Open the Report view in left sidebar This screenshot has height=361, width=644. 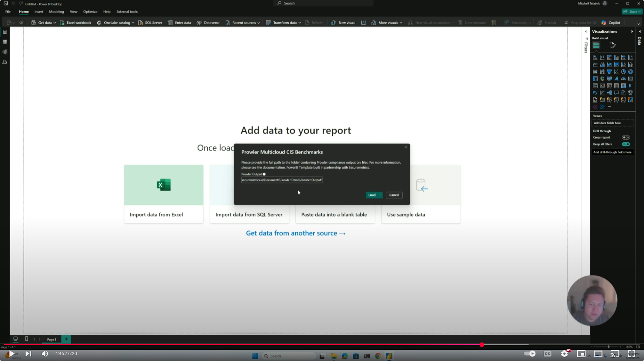click(x=5, y=32)
